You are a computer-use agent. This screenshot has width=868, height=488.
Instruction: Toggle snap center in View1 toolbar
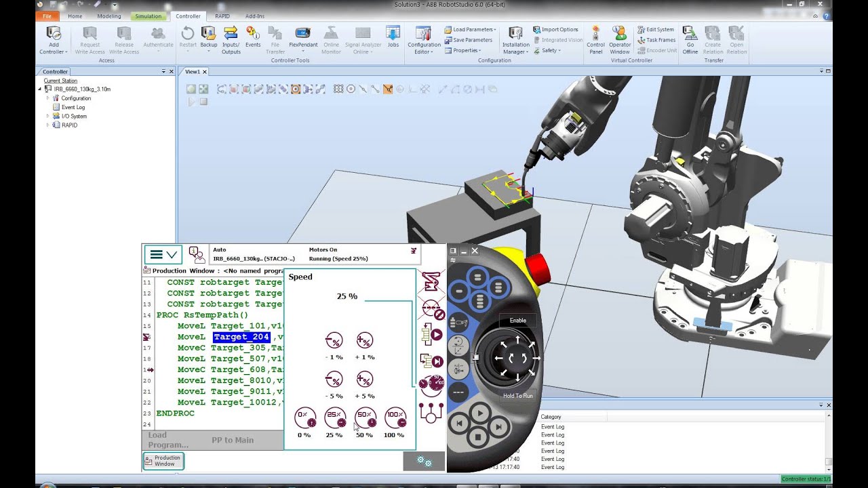(x=351, y=89)
